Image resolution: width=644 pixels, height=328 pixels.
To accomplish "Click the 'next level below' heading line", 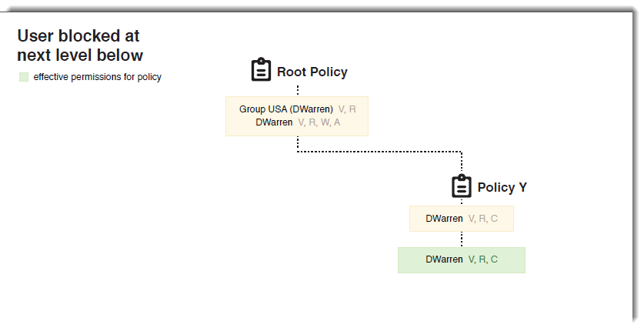I will pos(80,55).
